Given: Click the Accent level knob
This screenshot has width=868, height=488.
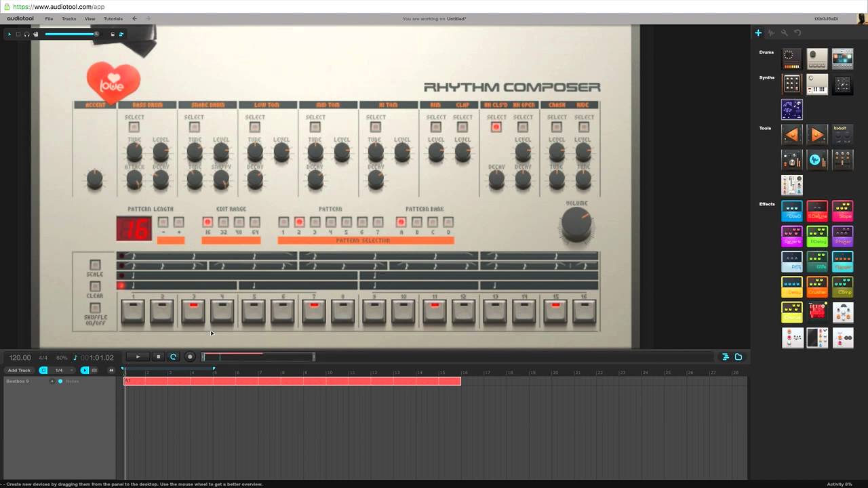Looking at the screenshot, I should tap(95, 180).
